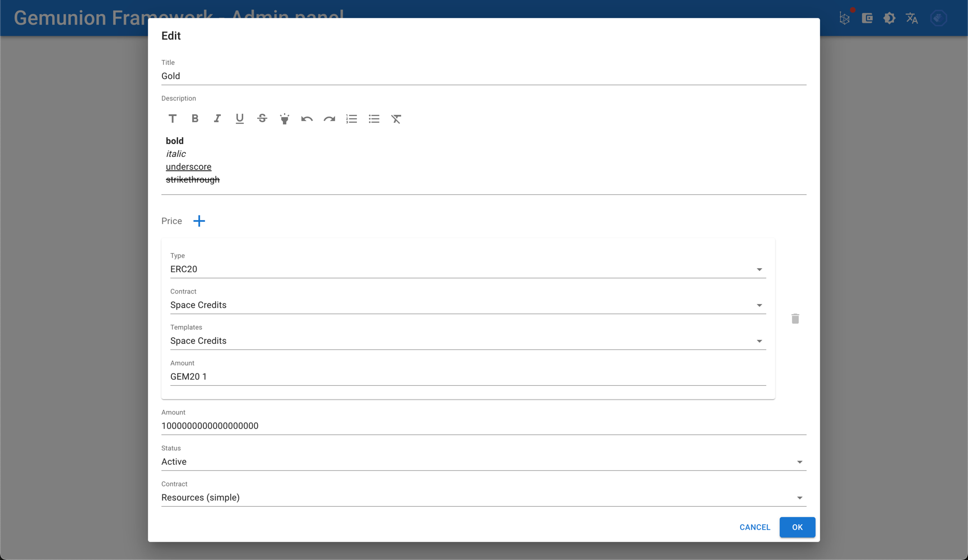Select the text size formatting icon
Image resolution: width=968 pixels, height=560 pixels.
click(173, 119)
